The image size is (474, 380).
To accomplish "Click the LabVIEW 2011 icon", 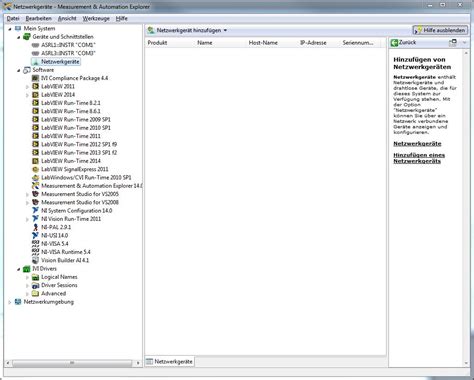I will pos(35,86).
